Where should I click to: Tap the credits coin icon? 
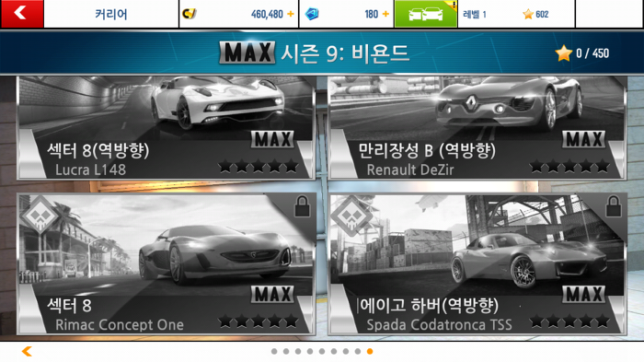click(x=189, y=14)
